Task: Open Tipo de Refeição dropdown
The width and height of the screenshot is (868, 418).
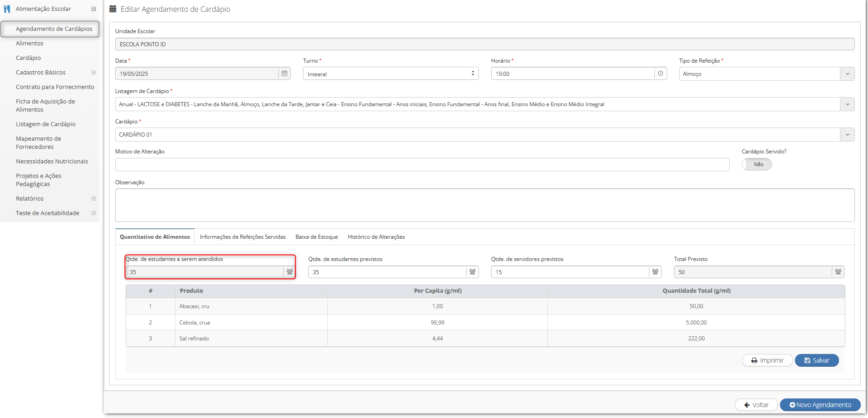Action: point(766,74)
